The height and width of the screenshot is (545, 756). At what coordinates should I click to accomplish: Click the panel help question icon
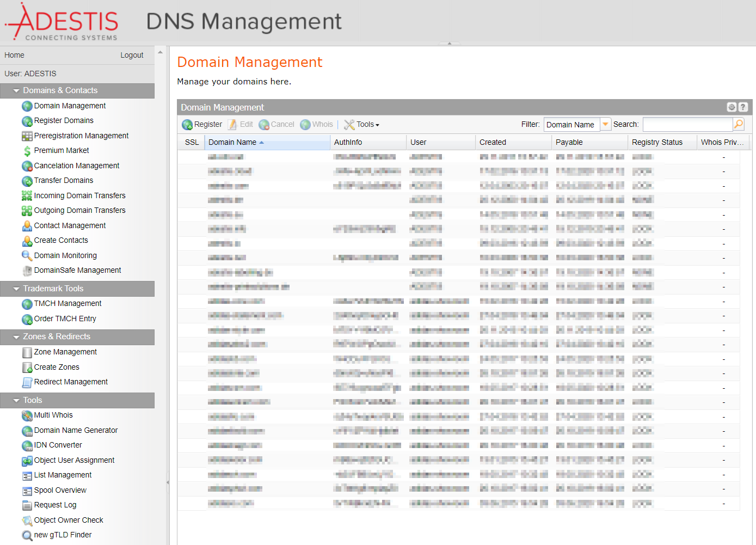click(743, 107)
